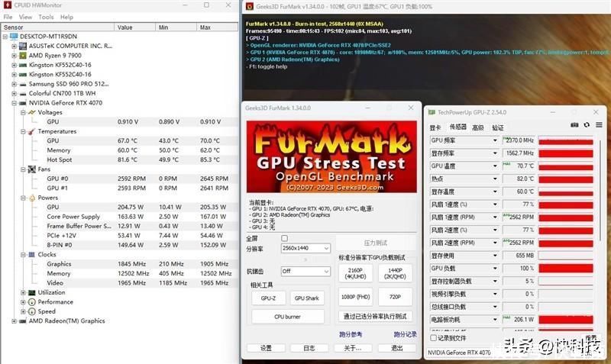Click the Colorful CN700 1TB drive icon
This screenshot has height=364, width=611.
coord(23,93)
